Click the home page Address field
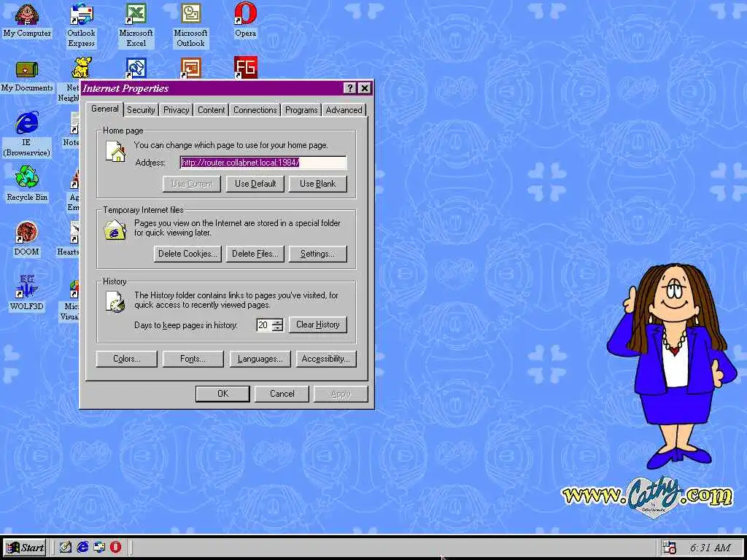Screen dimensions: 747x560 tap(263, 163)
